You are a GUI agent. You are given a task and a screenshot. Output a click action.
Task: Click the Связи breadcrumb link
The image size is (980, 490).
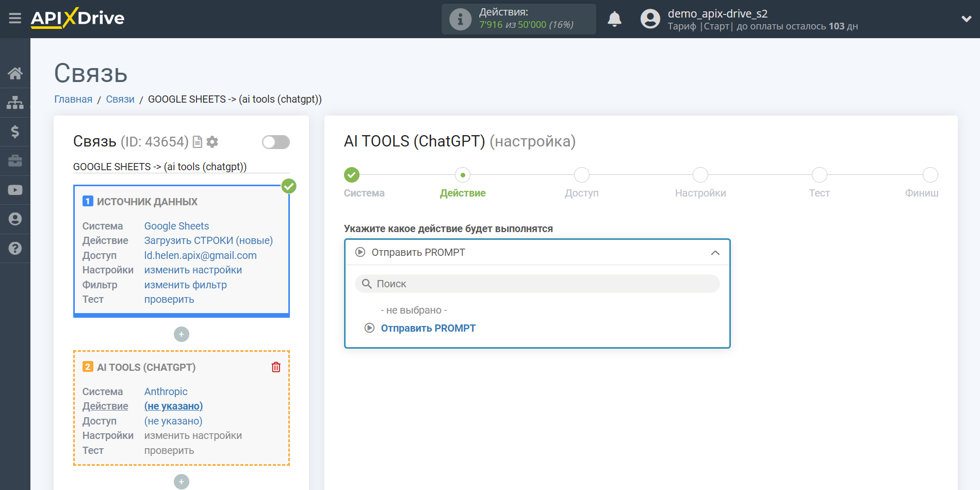coord(120,99)
